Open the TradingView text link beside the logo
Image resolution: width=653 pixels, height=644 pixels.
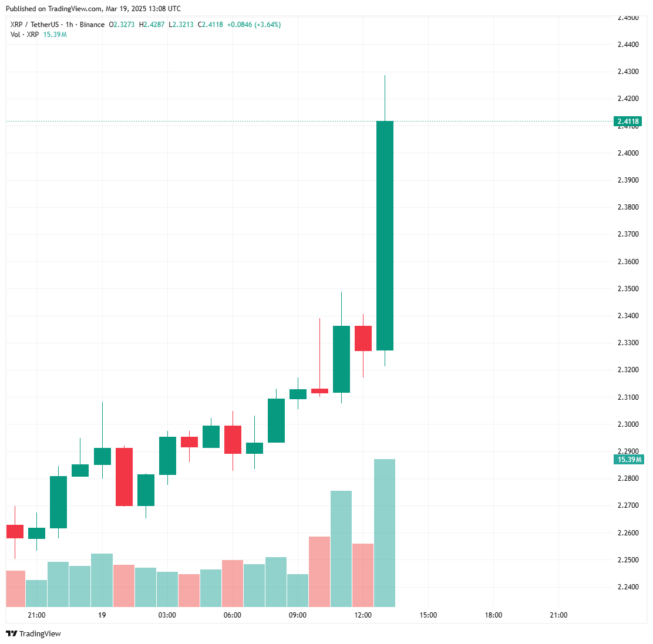40,634
